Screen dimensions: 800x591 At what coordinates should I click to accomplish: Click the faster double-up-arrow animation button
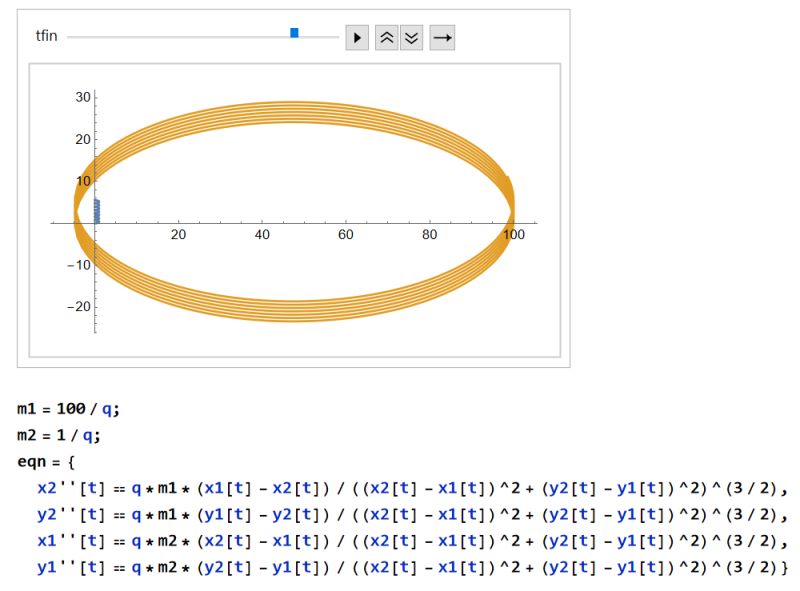coord(387,38)
